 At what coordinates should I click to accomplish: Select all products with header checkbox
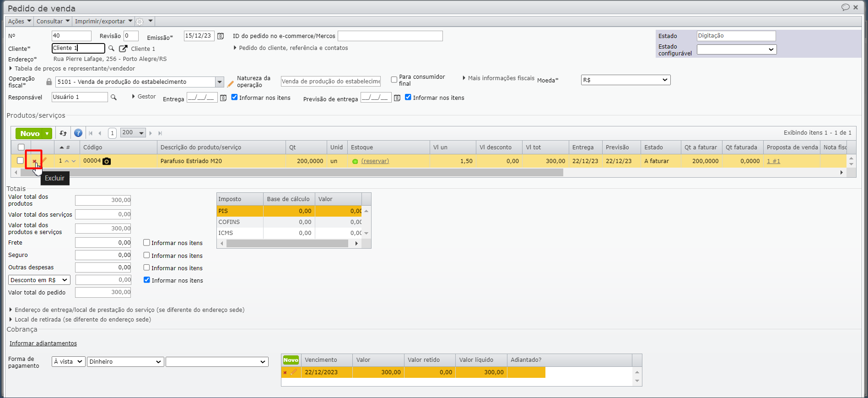21,147
